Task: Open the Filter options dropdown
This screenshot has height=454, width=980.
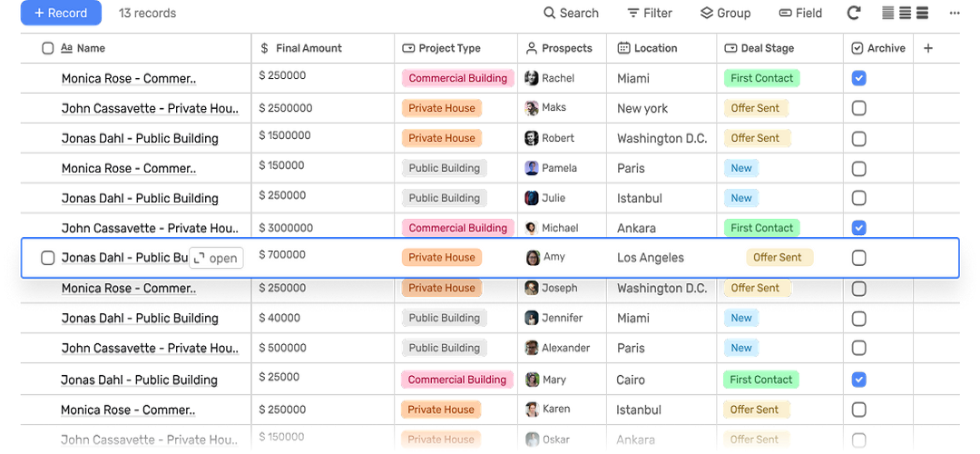Action: point(650,14)
